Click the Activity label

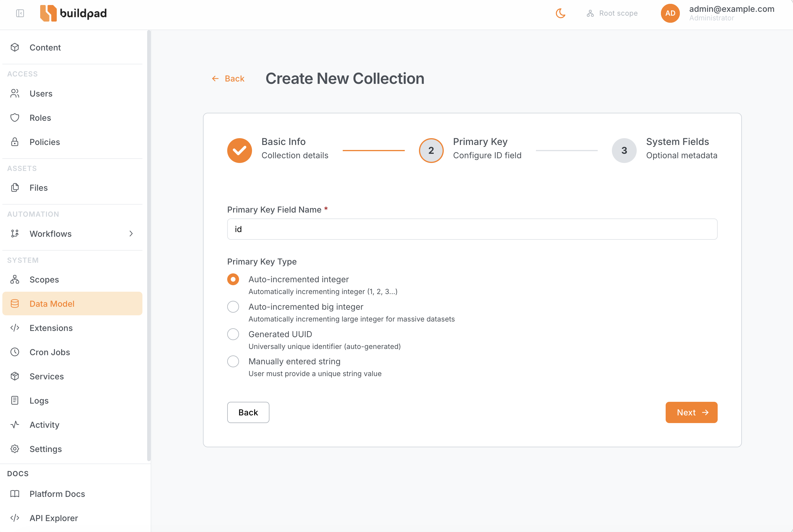click(x=45, y=425)
